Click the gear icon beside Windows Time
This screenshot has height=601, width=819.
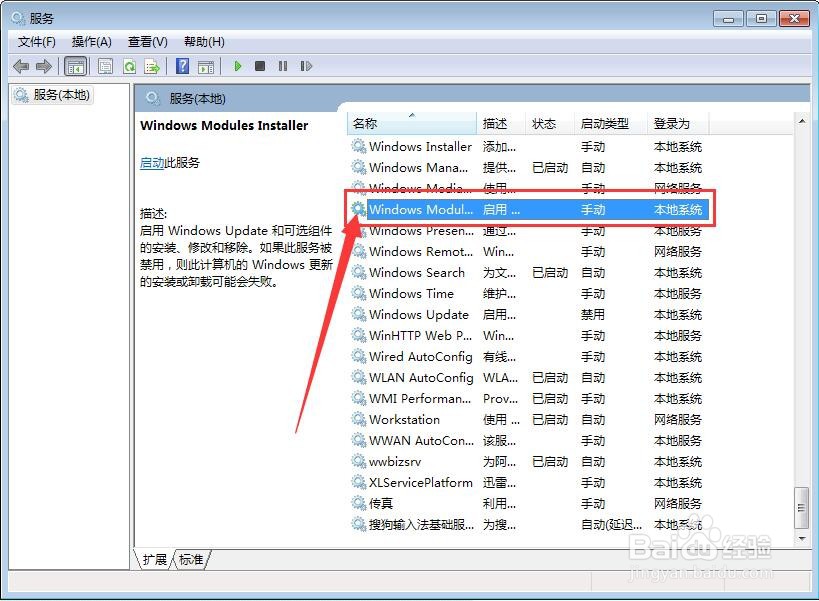358,293
